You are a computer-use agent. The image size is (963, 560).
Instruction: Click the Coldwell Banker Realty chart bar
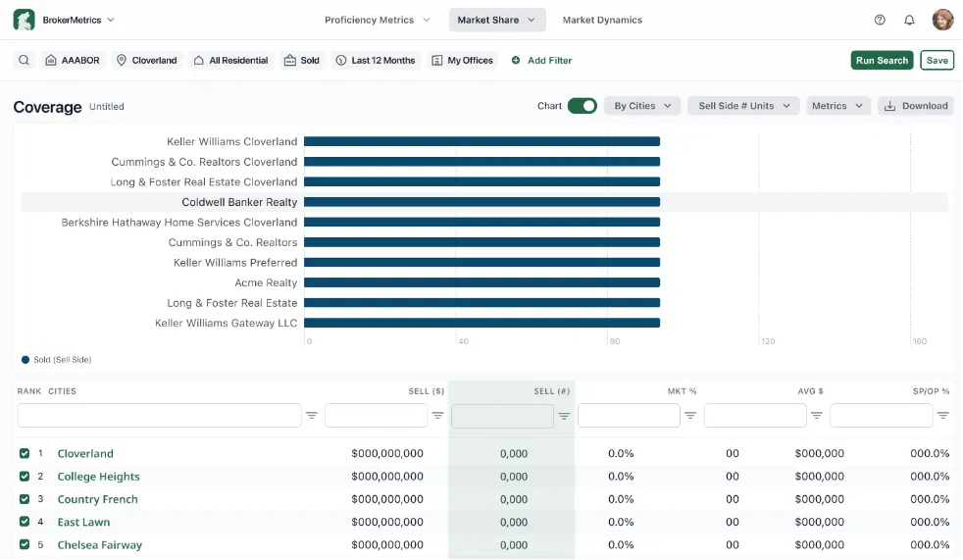[482, 202]
